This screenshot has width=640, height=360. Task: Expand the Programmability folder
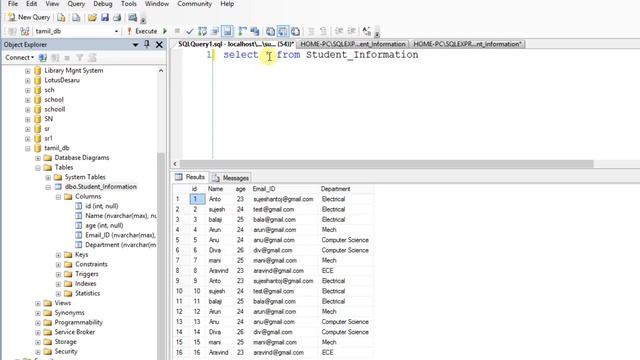38,323
